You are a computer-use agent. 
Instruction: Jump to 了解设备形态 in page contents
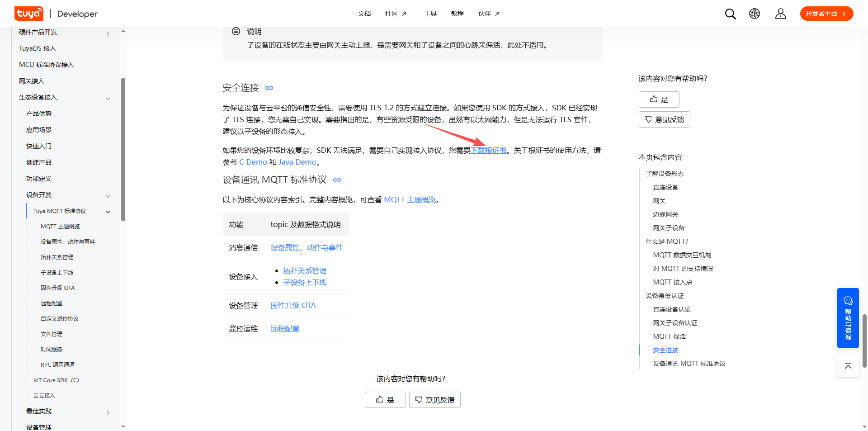point(665,174)
